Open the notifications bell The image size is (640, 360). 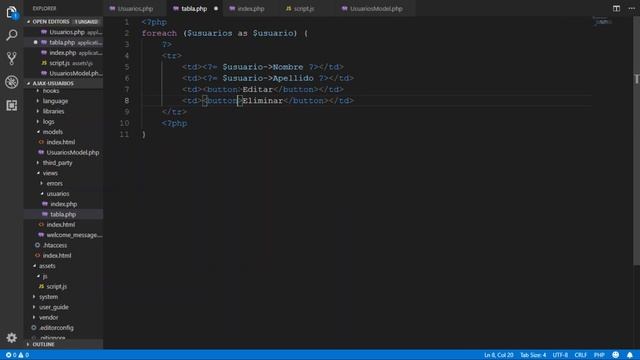[x=630, y=355]
